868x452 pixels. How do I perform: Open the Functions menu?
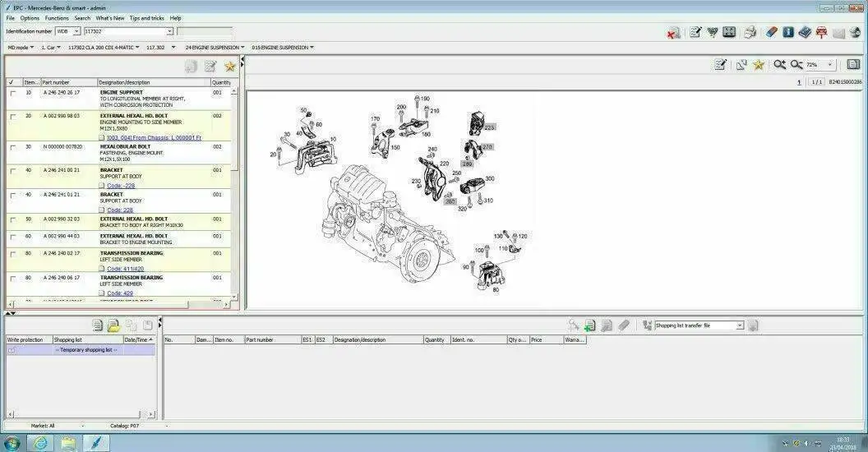coord(57,18)
